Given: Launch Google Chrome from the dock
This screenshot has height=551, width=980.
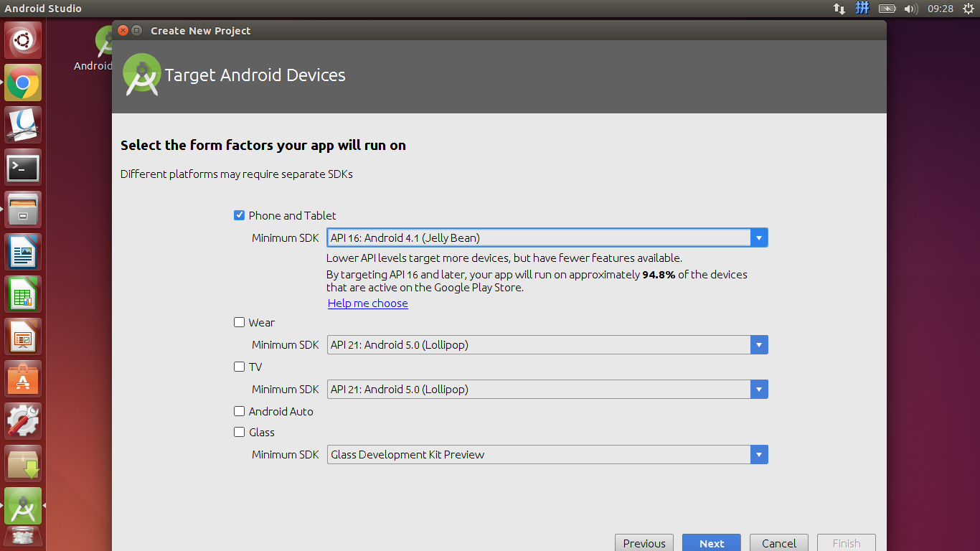Looking at the screenshot, I should pos(23,83).
